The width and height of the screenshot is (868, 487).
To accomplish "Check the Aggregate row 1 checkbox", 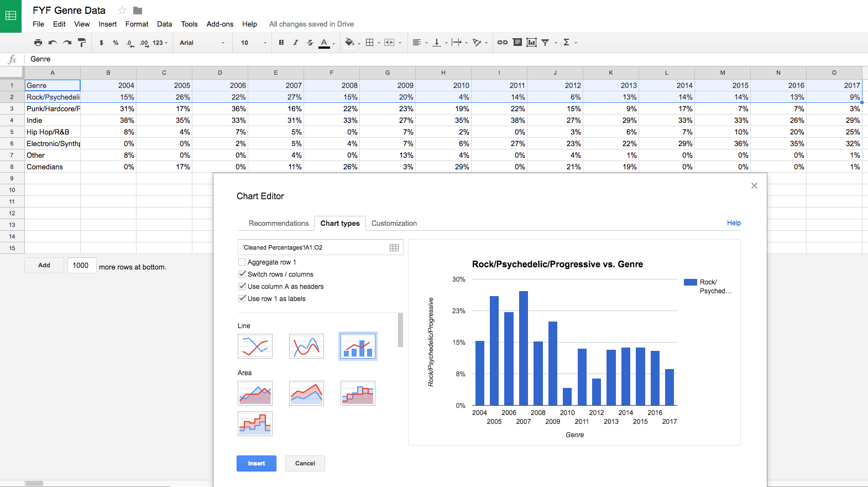I will tap(242, 262).
